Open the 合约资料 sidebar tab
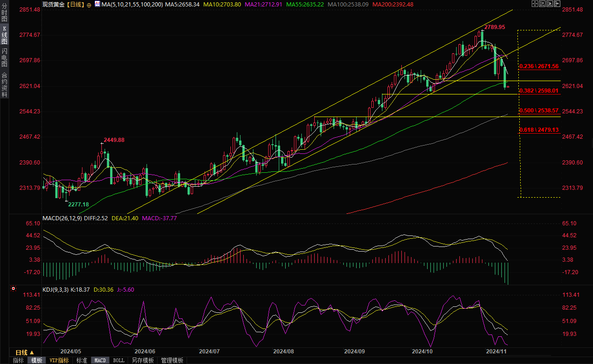The width and height of the screenshot is (593, 364). (x=4, y=84)
